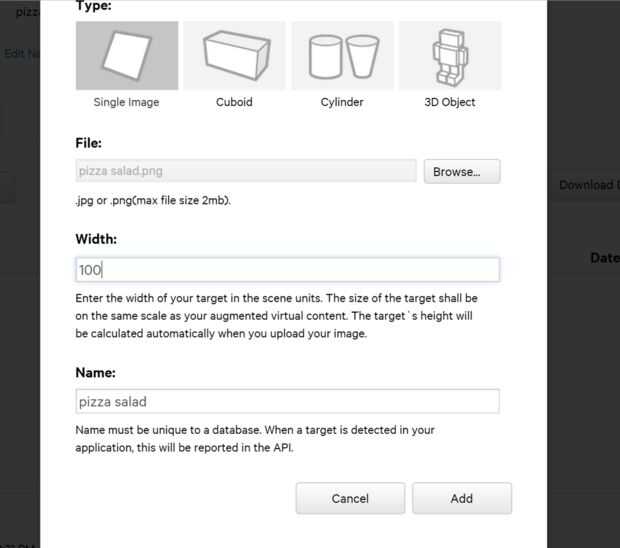Click the "Cuboid" caption text
This screenshot has height=548, width=620.
point(234,102)
